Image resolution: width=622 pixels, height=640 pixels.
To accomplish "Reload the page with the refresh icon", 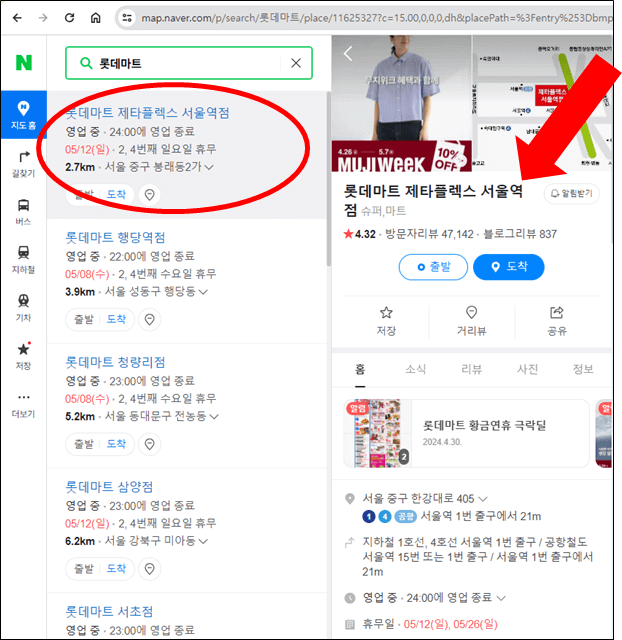I will coord(69,18).
